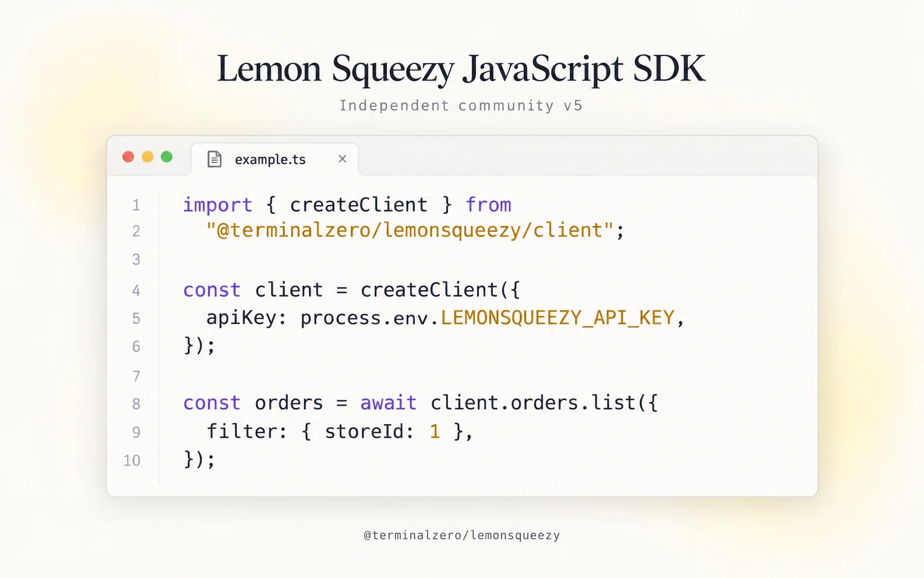The image size is (924, 578).
Task: Click the number 1 value on line 9
Action: (x=435, y=432)
